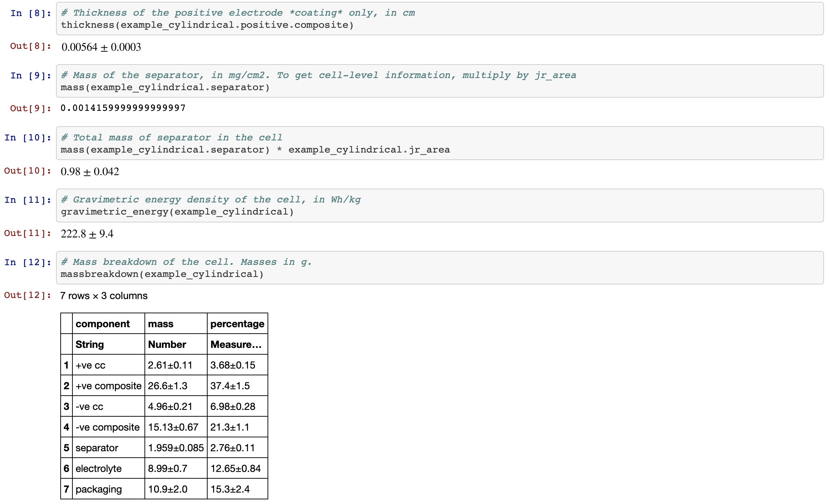Select mass value 4.96±0.21

click(176, 406)
